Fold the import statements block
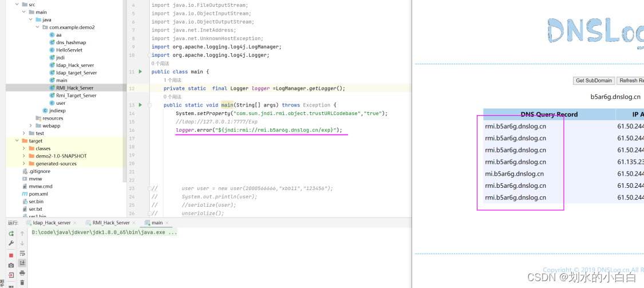The image size is (644, 288). [x=149, y=55]
